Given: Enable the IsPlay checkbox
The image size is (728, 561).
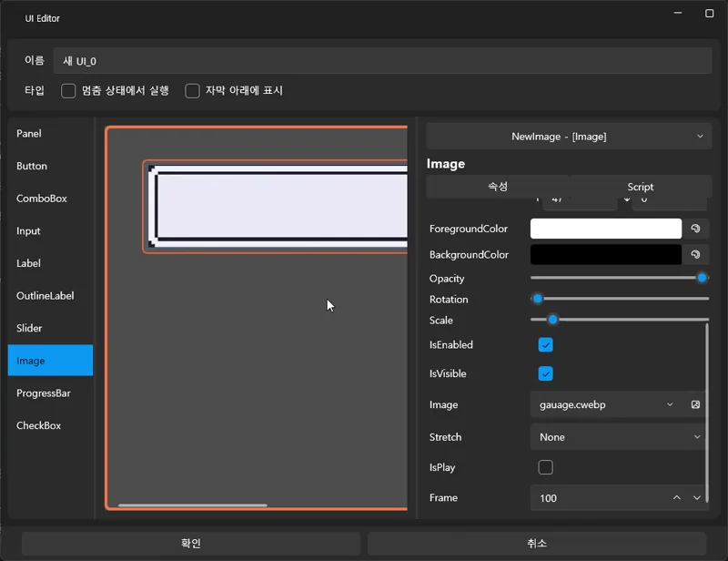Looking at the screenshot, I should click(546, 467).
